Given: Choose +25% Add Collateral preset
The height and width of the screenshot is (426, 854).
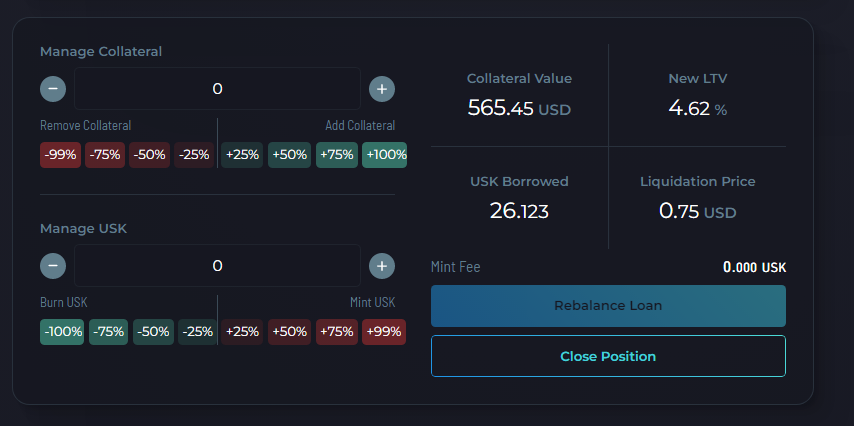Looking at the screenshot, I should (242, 155).
